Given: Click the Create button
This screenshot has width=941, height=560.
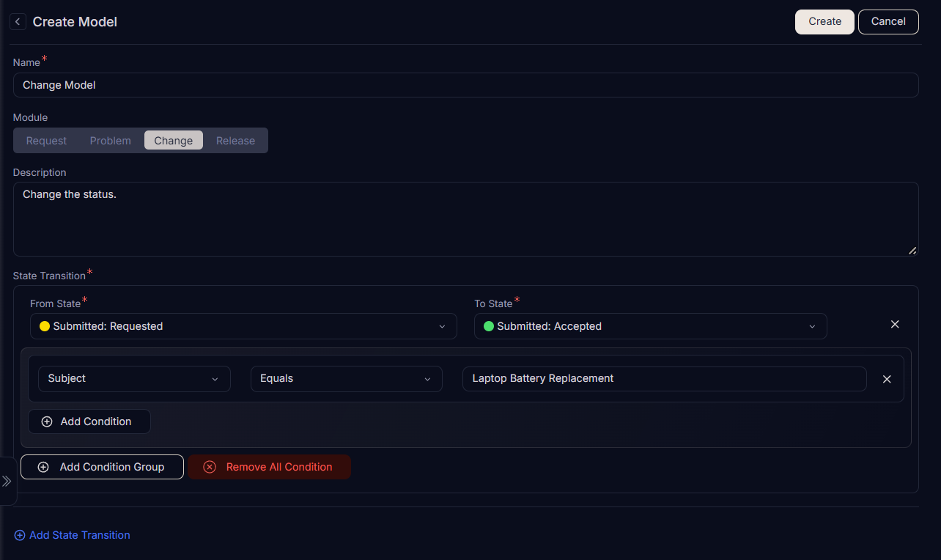Looking at the screenshot, I should 824,22.
